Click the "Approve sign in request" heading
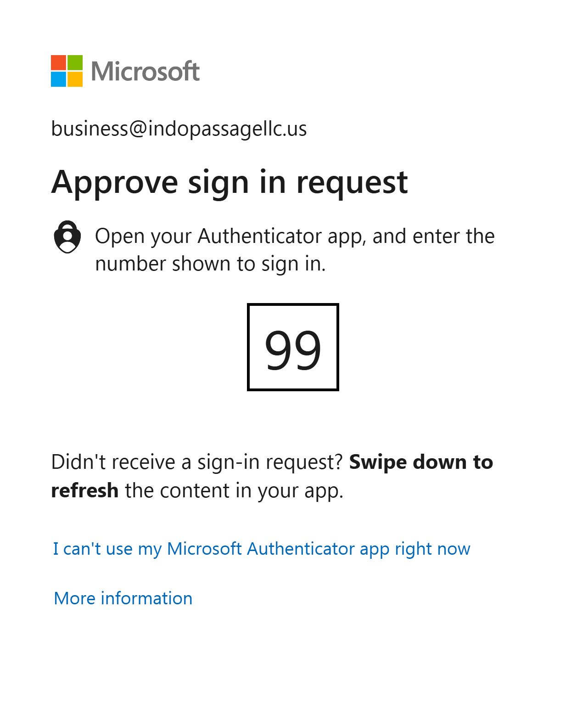Viewport: 588px width, 709px height. tap(229, 182)
